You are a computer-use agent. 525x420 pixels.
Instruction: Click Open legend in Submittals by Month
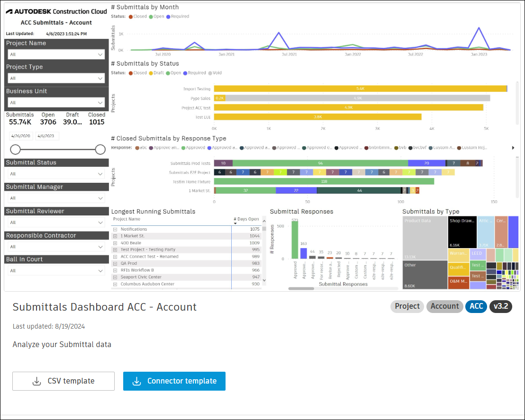click(157, 17)
